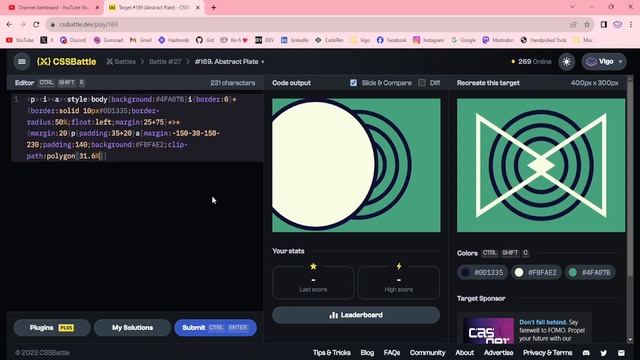The width and height of the screenshot is (640, 360).
Task: Open the Twitter icon in footer
Action: pos(604,353)
